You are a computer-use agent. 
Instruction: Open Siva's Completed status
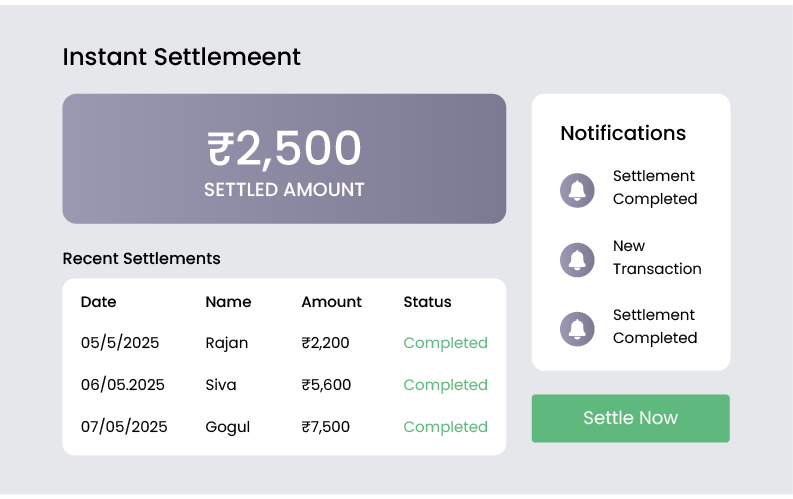tap(445, 385)
